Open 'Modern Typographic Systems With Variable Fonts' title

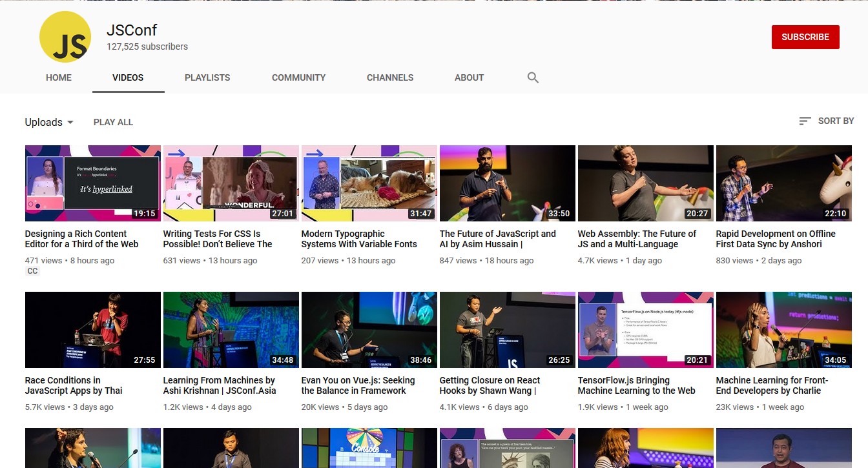pyautogui.click(x=359, y=239)
